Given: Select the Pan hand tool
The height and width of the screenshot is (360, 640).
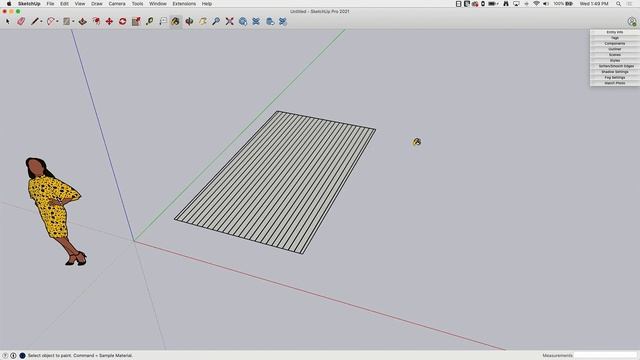Looking at the screenshot, I should pos(203,21).
